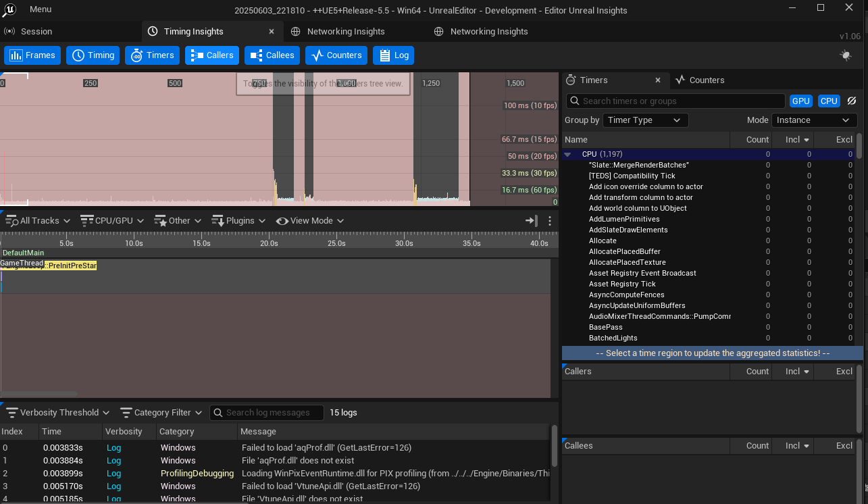Open the Group by Timer Type dropdown

pos(645,120)
